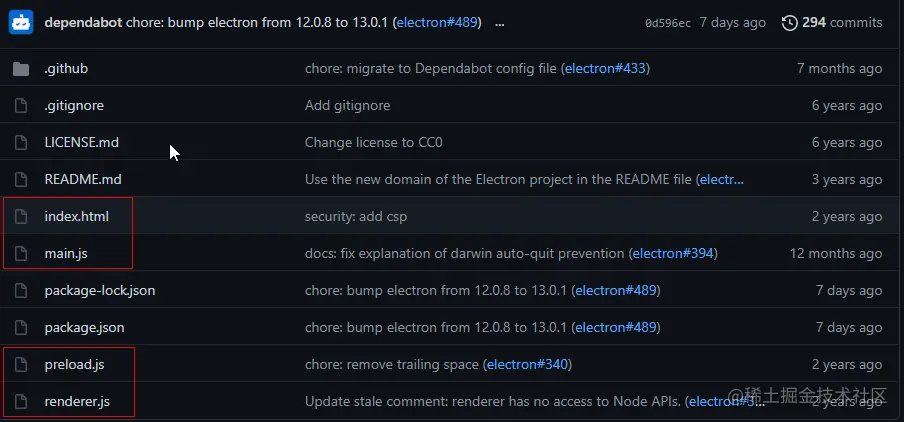Click the file icon beside README.md
The width and height of the screenshot is (904, 422).
20,180
